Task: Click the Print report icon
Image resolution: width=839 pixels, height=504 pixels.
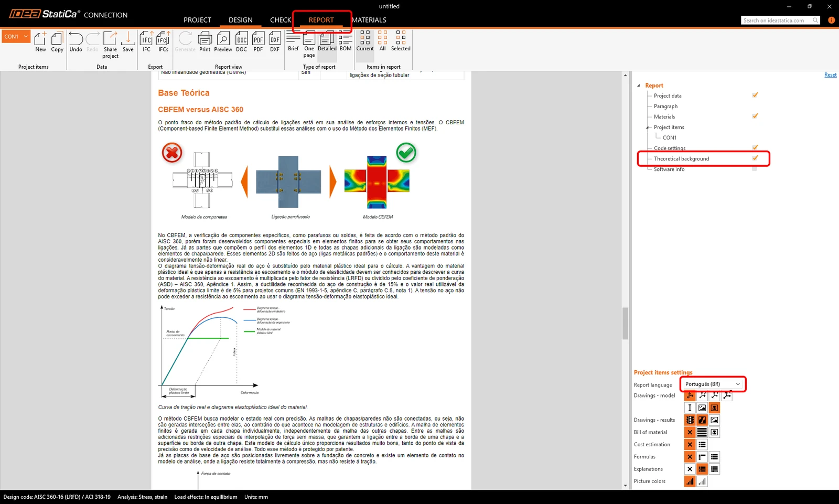Action: coord(205,41)
